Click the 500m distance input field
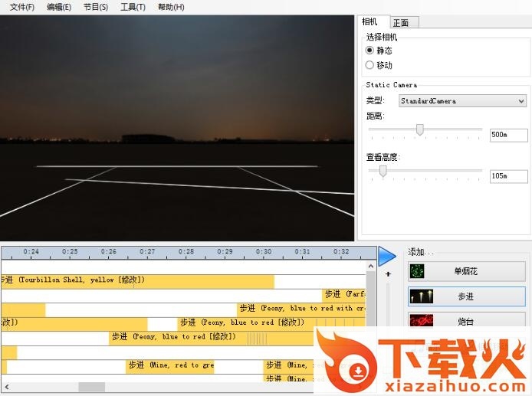Viewport: 532px width, 396px height. (x=508, y=135)
